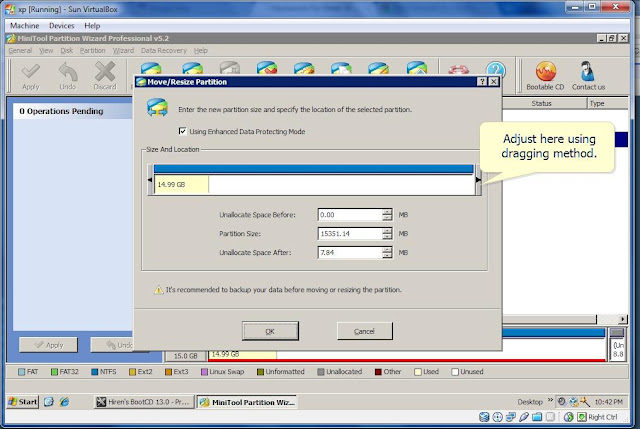Click the warning triangle icon in the dialog
640x429 pixels.
click(x=158, y=290)
